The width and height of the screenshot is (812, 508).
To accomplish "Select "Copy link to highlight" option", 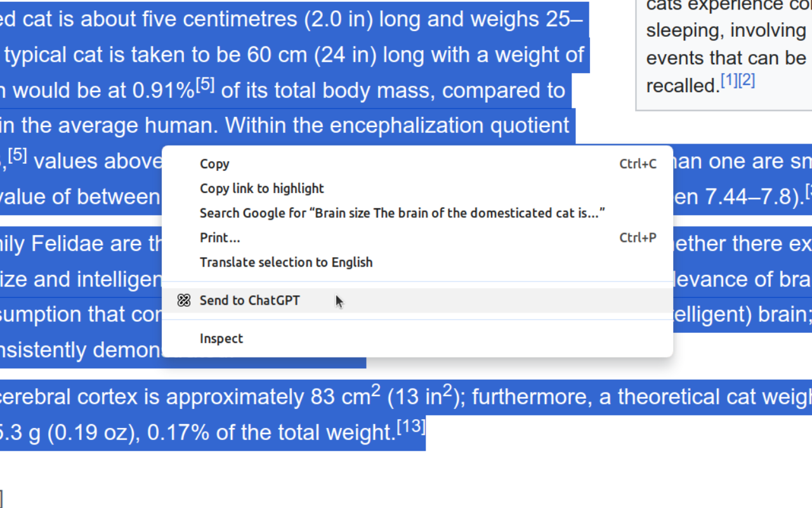I will click(261, 189).
